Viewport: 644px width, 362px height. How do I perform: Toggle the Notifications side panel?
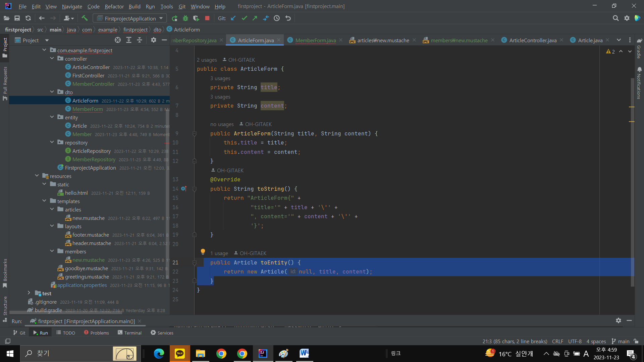click(639, 83)
